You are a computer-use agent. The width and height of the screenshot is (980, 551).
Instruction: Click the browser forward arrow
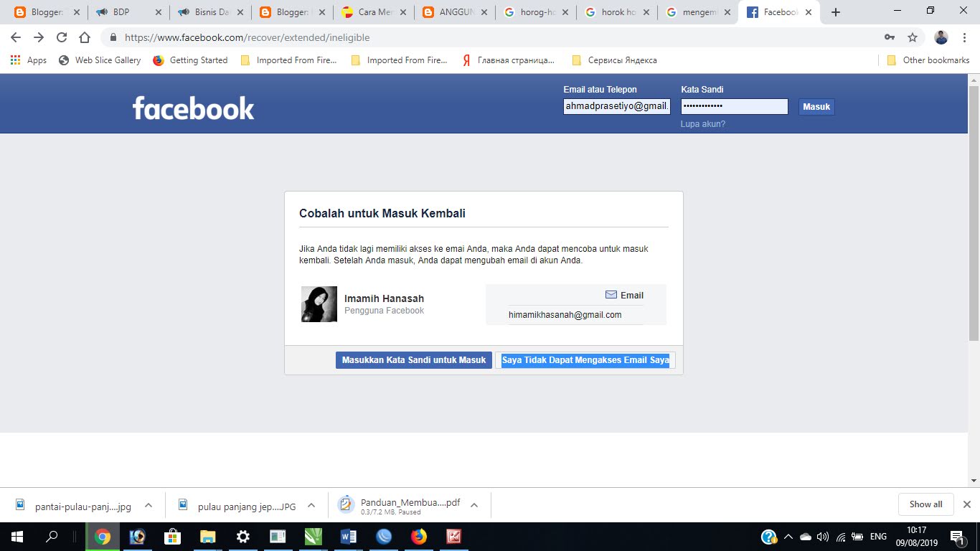click(x=39, y=37)
